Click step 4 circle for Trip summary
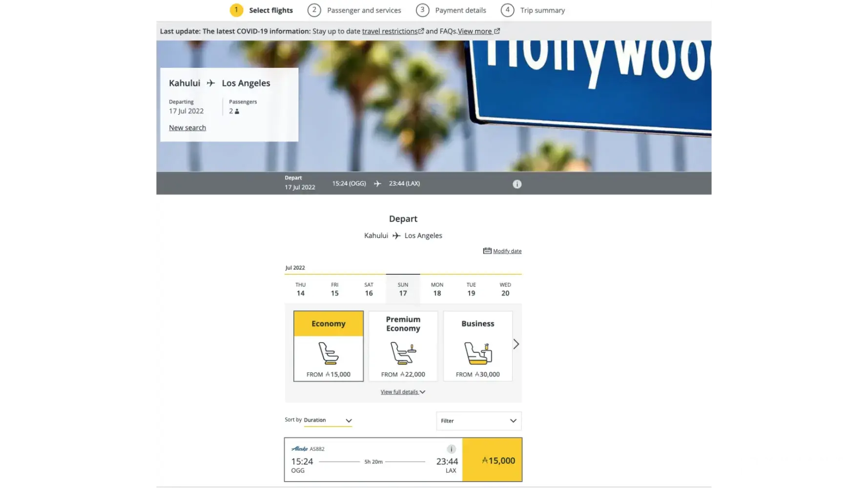 [x=508, y=10]
